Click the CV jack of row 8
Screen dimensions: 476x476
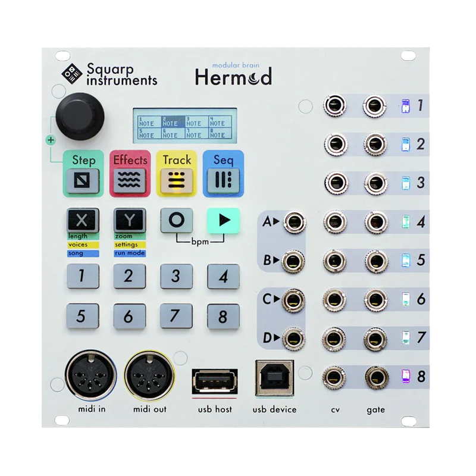[334, 377]
